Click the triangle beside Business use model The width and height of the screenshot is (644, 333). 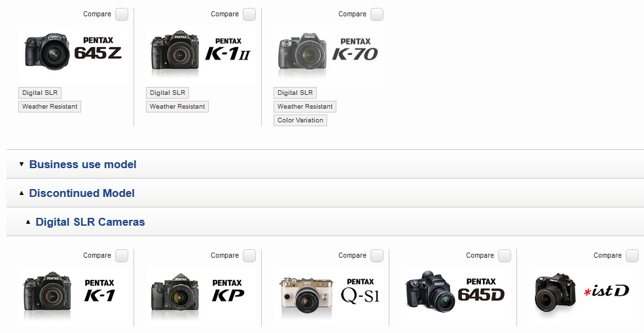pyautogui.click(x=22, y=164)
